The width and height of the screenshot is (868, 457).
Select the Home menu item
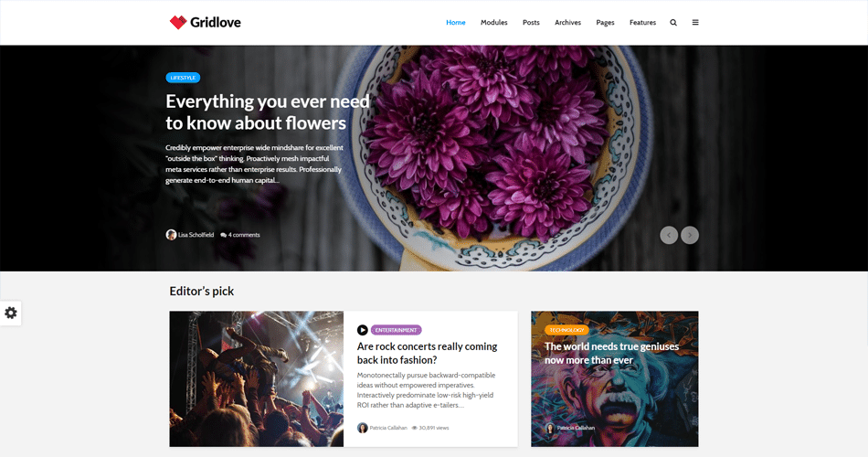[456, 23]
